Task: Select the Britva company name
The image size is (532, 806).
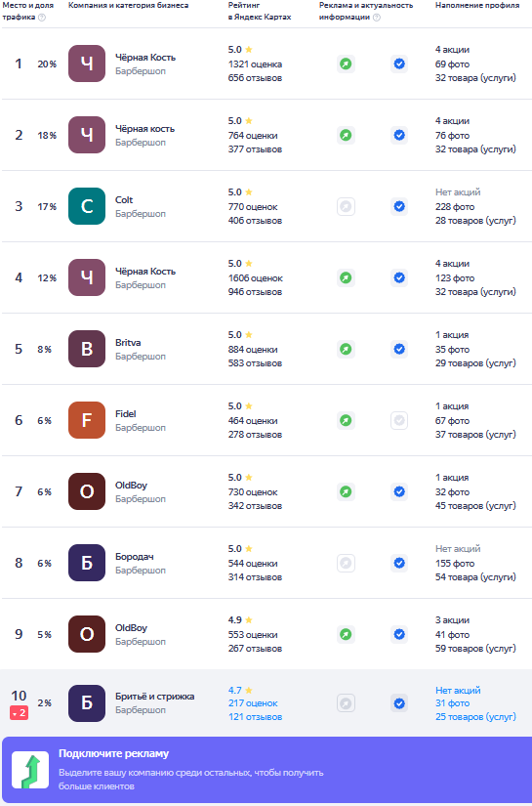Action: [x=128, y=342]
